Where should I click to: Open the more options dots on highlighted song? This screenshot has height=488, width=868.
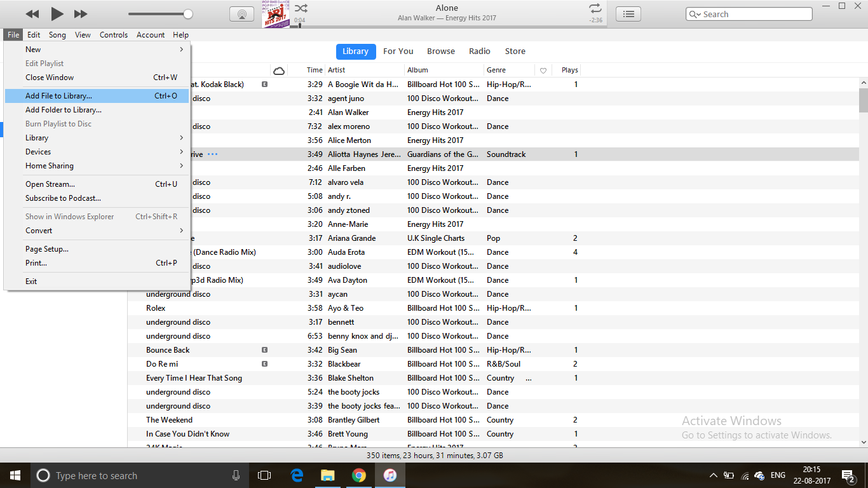213,154
